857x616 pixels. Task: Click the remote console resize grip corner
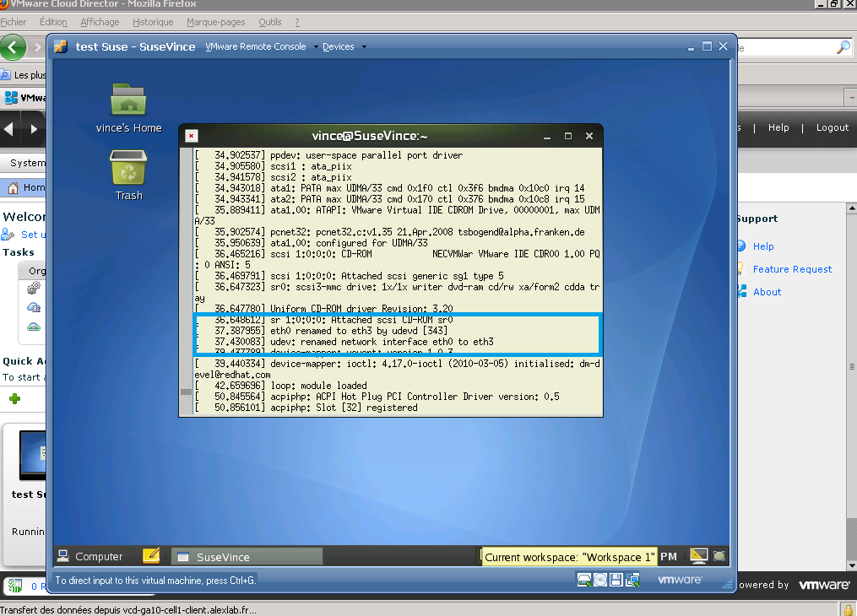click(726, 583)
